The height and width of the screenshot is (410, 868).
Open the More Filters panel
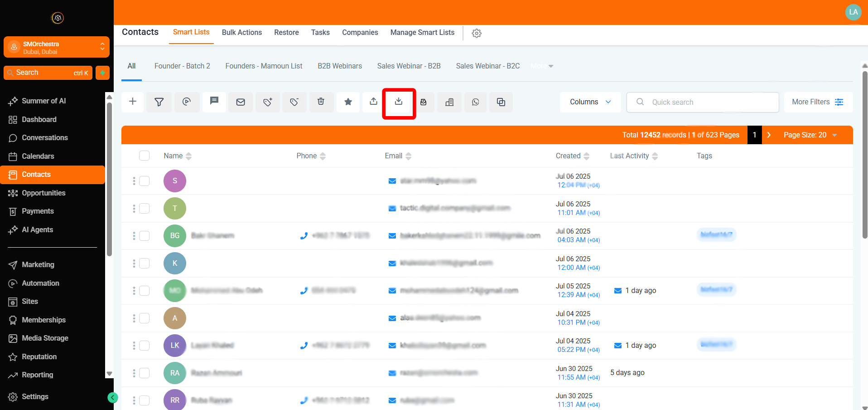coord(818,102)
